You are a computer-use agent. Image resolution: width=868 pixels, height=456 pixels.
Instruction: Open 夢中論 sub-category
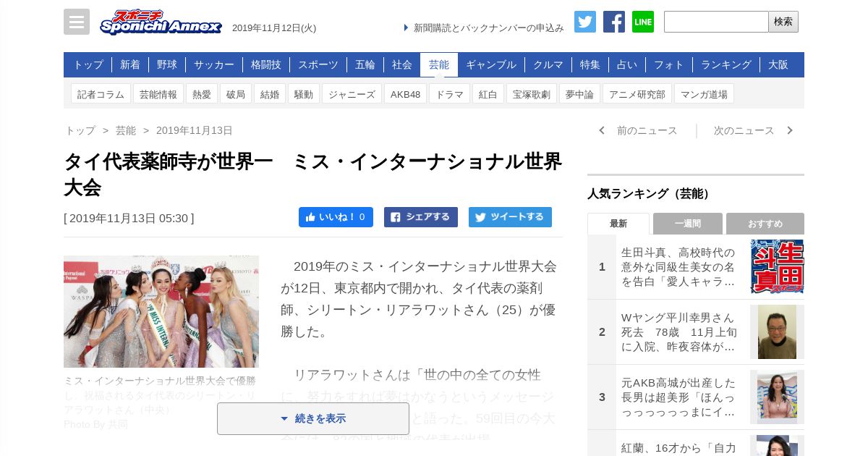(x=579, y=94)
